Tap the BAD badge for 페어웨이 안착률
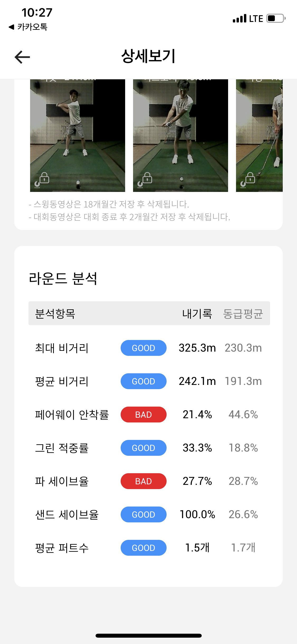297x644 pixels. 143,415
